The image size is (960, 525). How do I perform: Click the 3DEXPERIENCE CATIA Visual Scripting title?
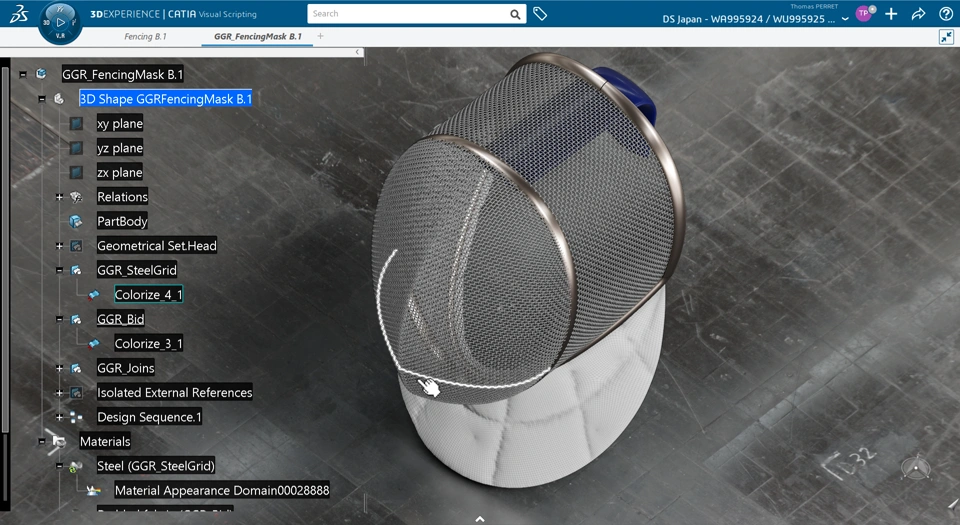[x=173, y=14]
